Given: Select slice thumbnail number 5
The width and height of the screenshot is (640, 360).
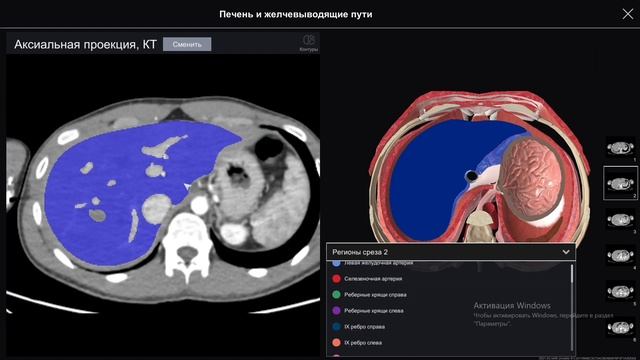Looking at the screenshot, I should [620, 291].
